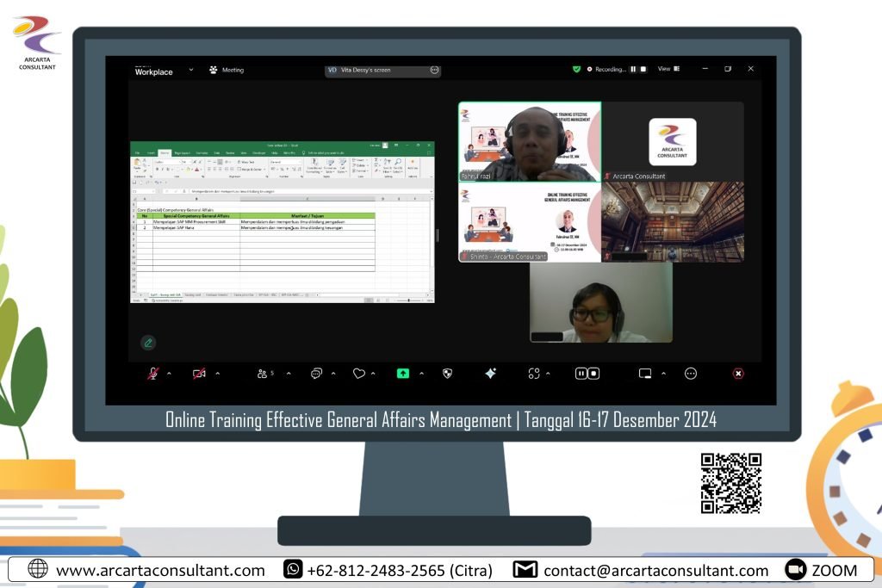The image size is (882, 588).
Task: Select the library background participant video tile
Action: click(672, 221)
